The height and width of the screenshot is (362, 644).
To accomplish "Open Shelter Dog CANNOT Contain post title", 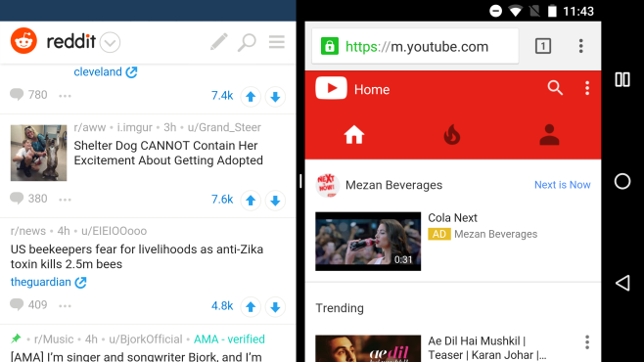I will (168, 153).
